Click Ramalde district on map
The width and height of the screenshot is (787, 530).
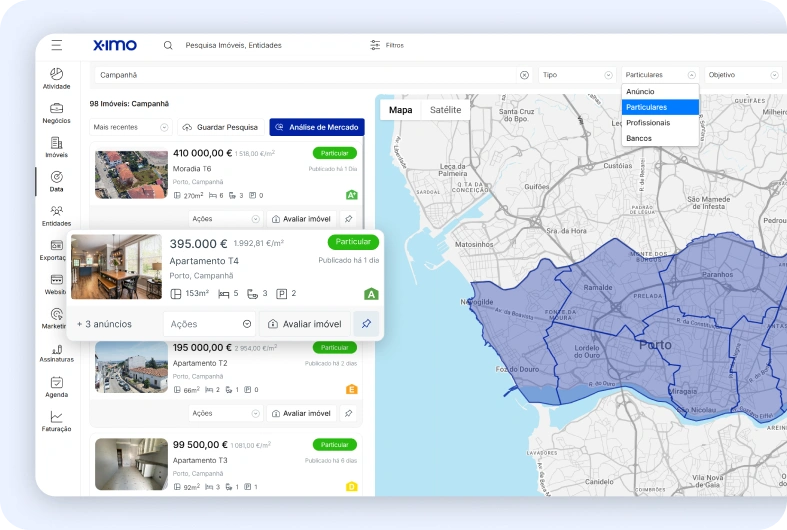click(x=598, y=288)
